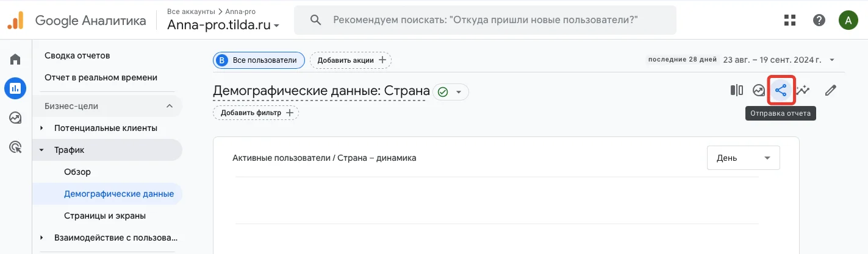Open the Google apps grid icon

point(791,20)
